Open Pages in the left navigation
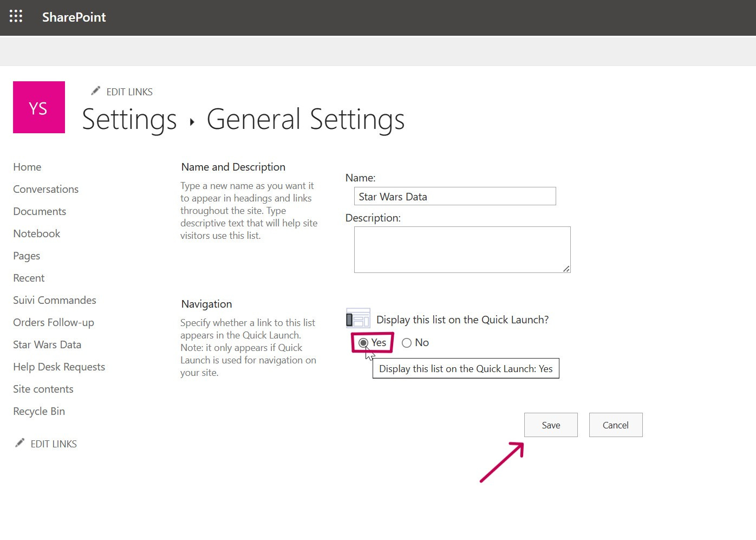The height and width of the screenshot is (540, 756). pyautogui.click(x=27, y=256)
